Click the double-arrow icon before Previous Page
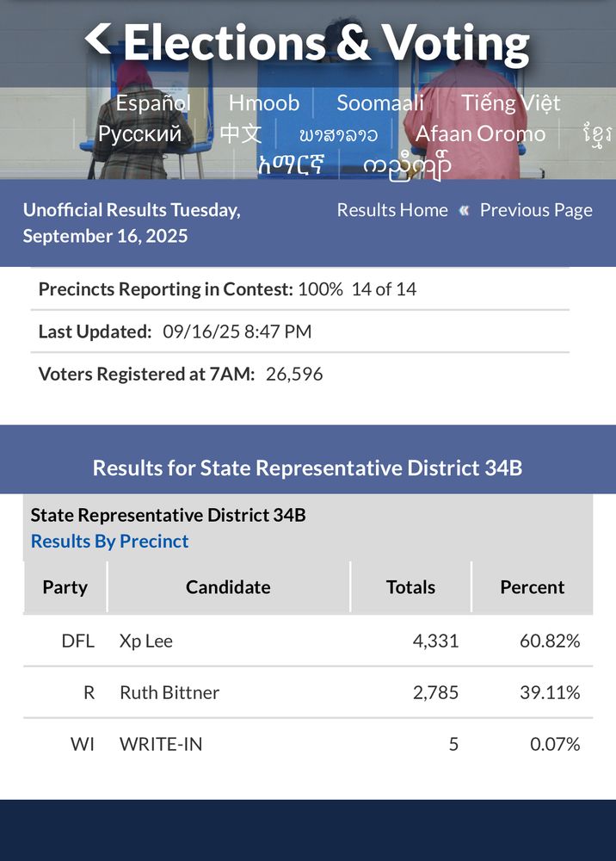Image resolution: width=616 pixels, height=861 pixels. pyautogui.click(x=464, y=210)
